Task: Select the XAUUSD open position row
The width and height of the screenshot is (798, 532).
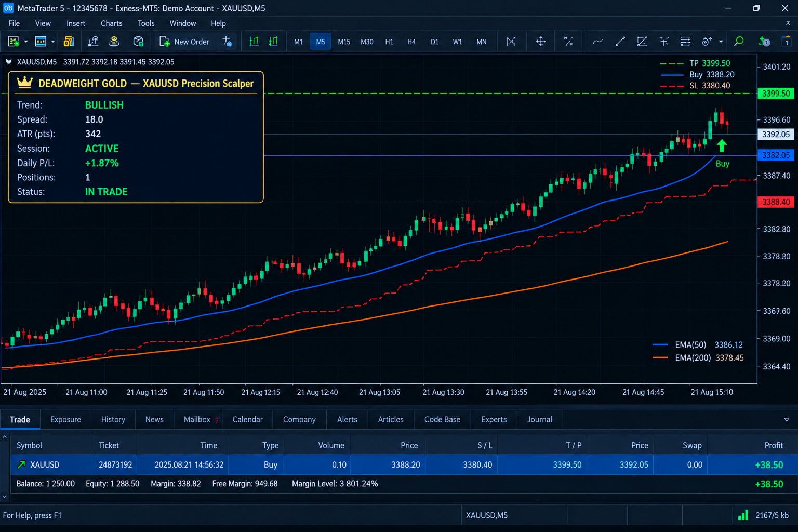Action: (403, 464)
